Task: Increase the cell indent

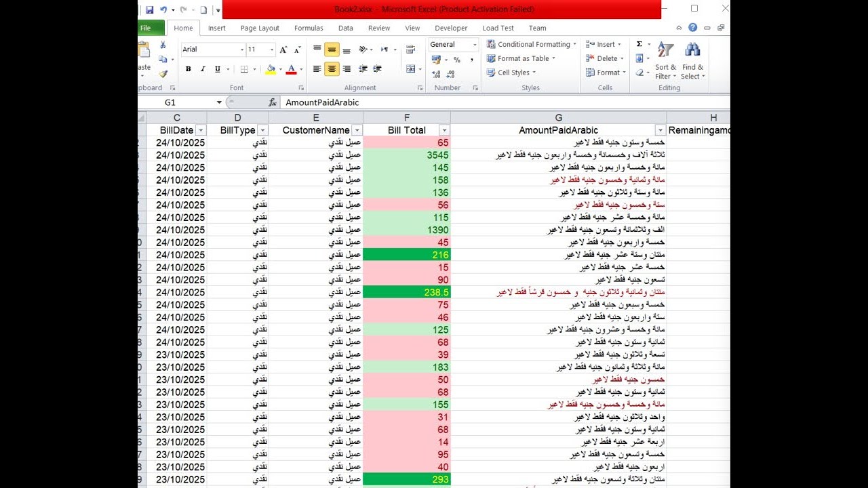Action: point(378,69)
